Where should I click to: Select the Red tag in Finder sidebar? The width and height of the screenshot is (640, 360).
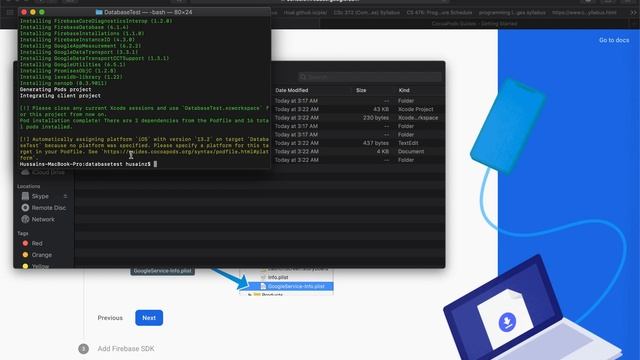(32, 243)
